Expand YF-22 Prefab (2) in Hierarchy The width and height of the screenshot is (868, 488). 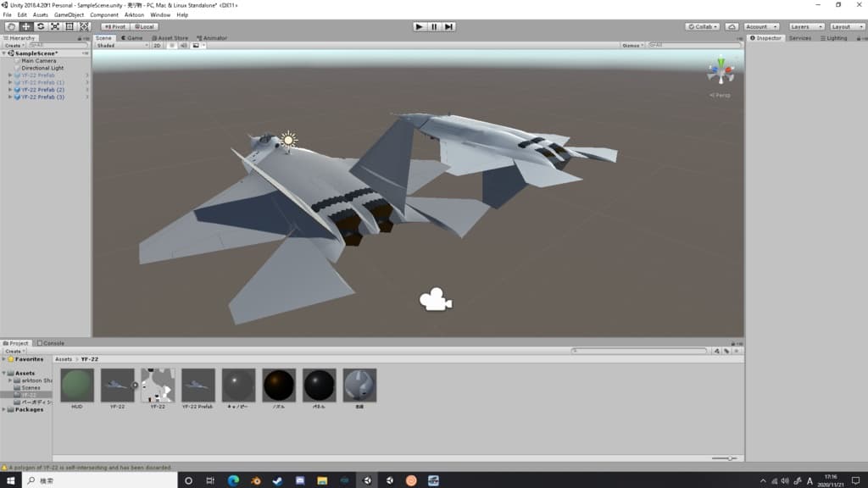(10, 89)
